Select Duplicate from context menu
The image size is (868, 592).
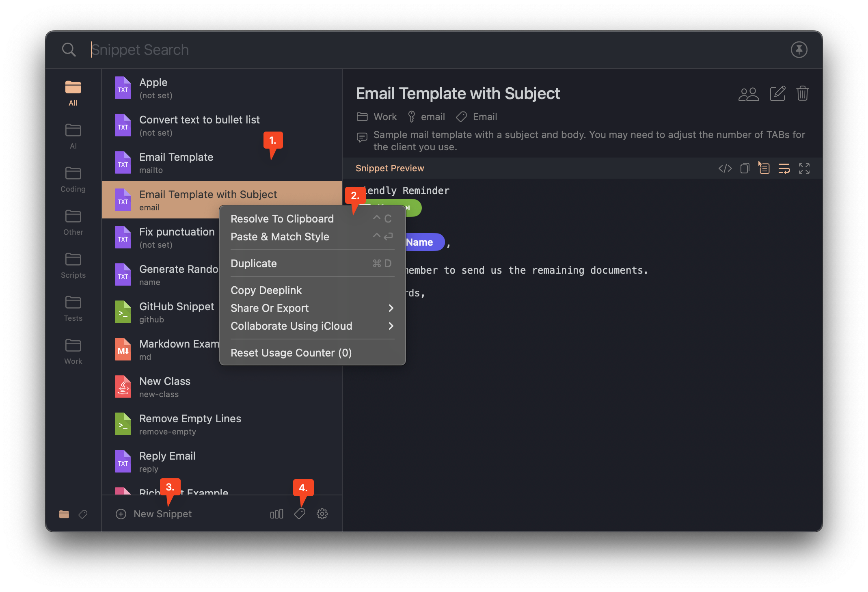point(254,263)
